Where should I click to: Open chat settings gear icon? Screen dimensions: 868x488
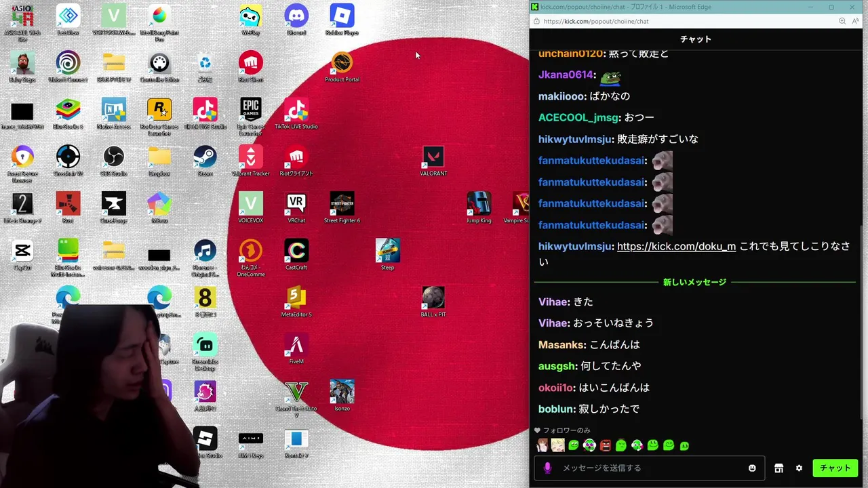[799, 468]
